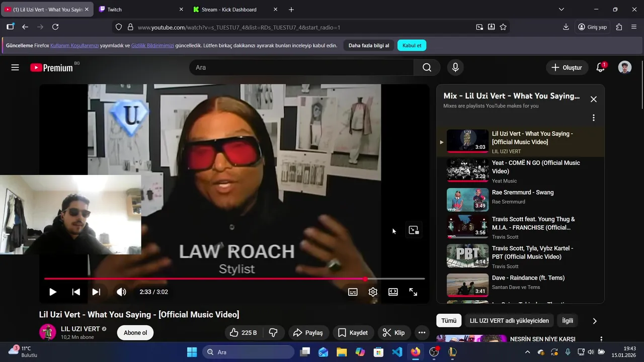Image resolution: width=644 pixels, height=362 pixels.
Task: Play Rae Sremmurd - Swang from mix
Action: point(520,200)
